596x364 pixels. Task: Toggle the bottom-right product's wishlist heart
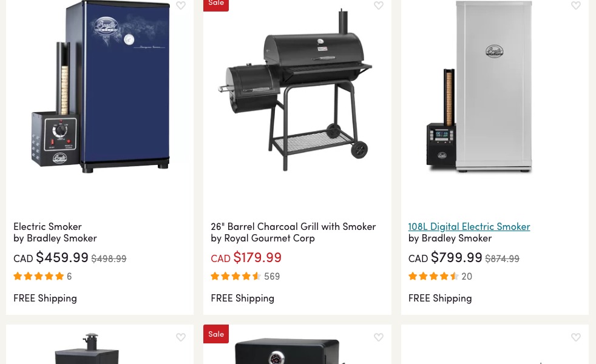pos(576,337)
